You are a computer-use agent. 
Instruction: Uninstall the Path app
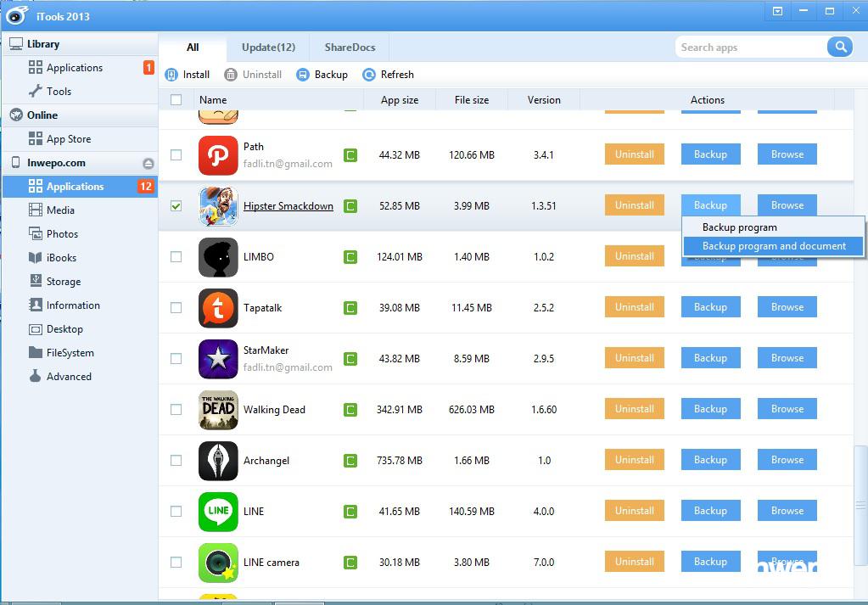pos(635,154)
